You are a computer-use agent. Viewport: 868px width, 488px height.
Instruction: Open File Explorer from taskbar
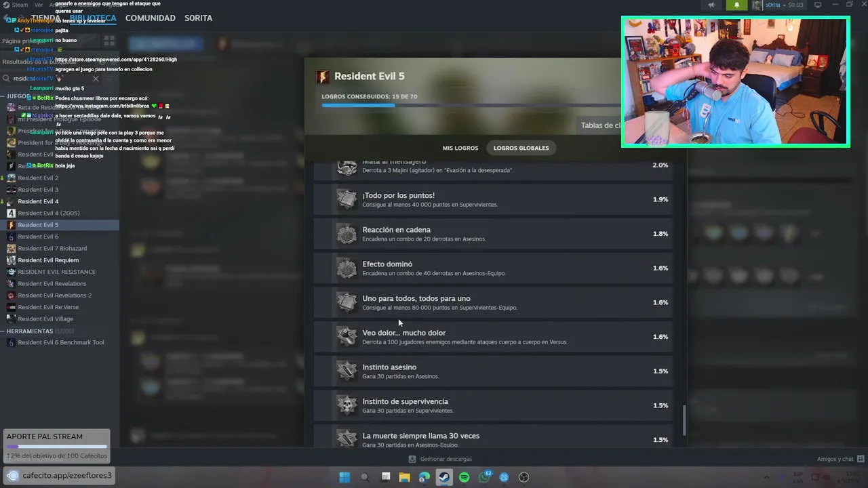[x=405, y=477]
